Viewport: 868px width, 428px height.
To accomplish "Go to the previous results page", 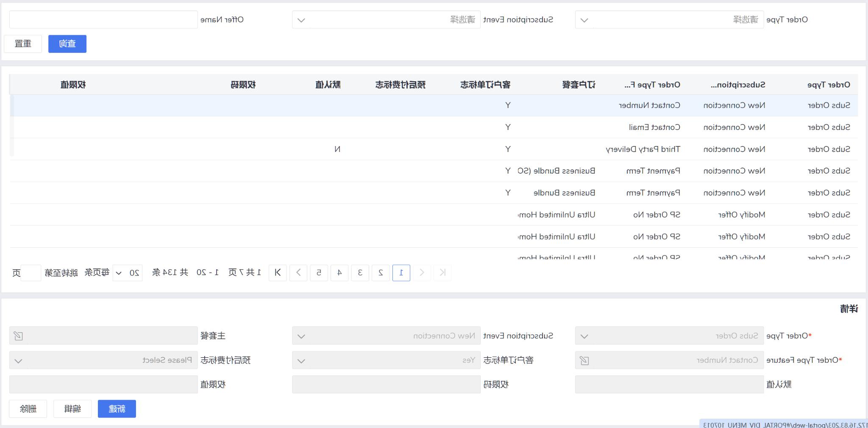I will pyautogui.click(x=422, y=273).
